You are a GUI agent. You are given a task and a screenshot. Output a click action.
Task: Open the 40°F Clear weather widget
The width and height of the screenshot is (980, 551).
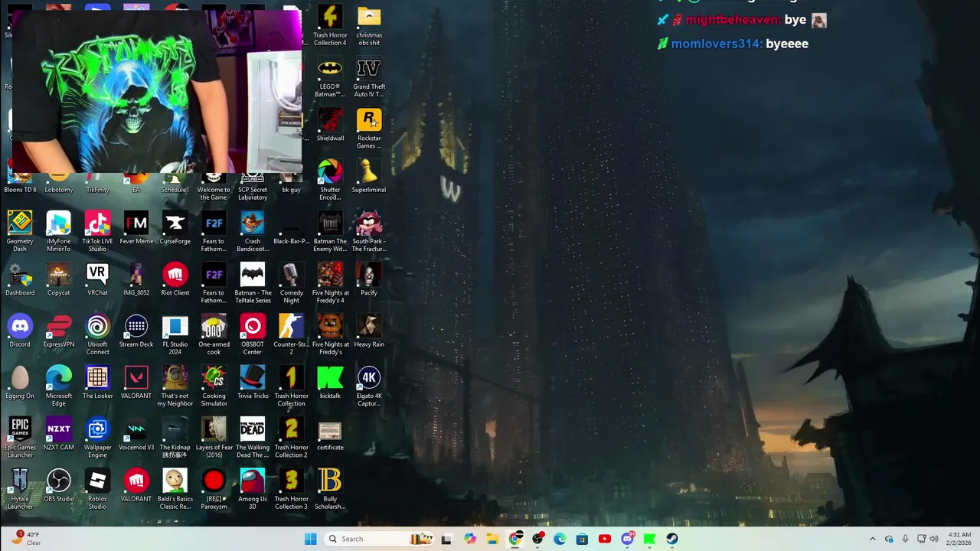(26, 539)
